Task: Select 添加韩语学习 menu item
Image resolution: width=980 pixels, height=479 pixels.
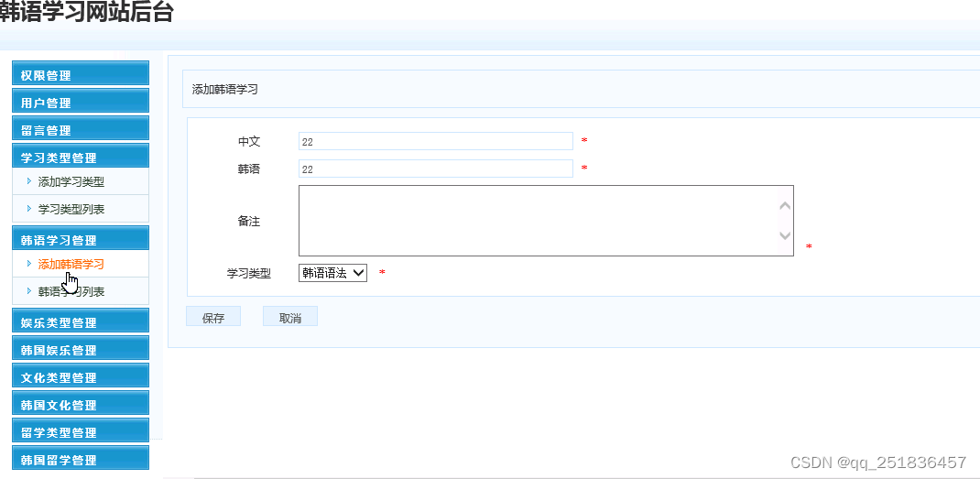Action: 71,265
